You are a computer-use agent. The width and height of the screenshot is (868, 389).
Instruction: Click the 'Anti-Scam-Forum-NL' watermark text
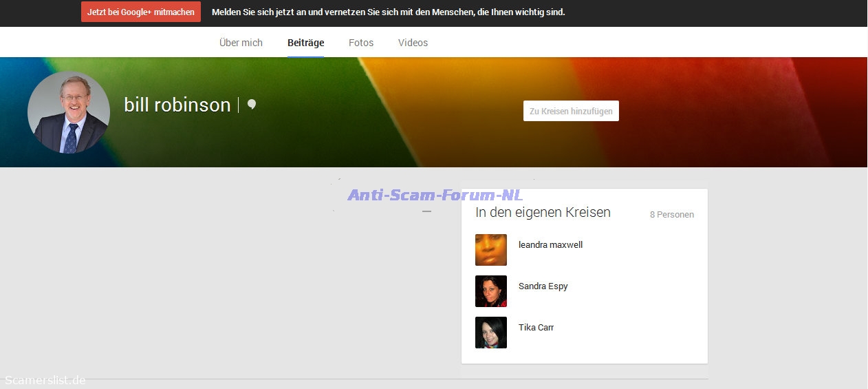[435, 195]
